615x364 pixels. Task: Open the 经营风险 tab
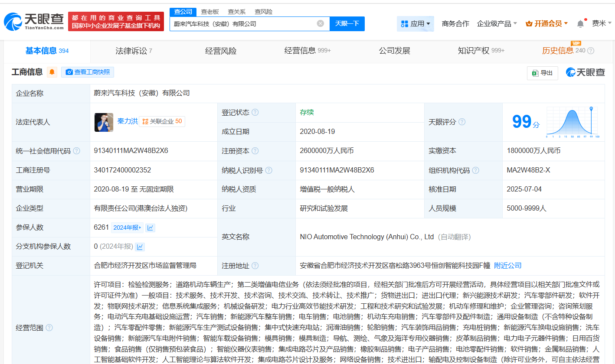point(221,51)
